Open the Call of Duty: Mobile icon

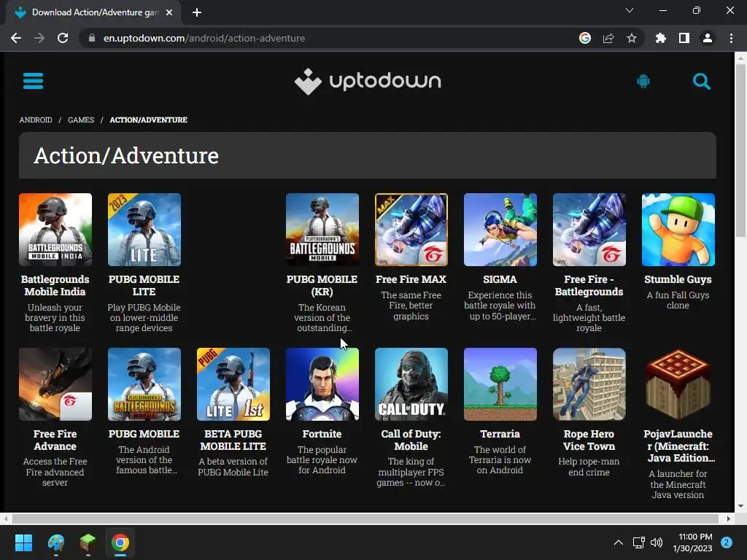pyautogui.click(x=411, y=384)
